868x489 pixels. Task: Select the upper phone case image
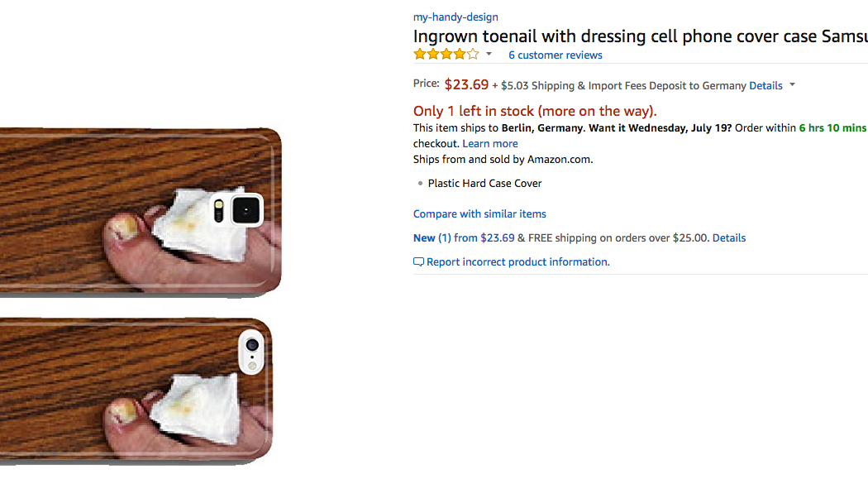point(141,209)
